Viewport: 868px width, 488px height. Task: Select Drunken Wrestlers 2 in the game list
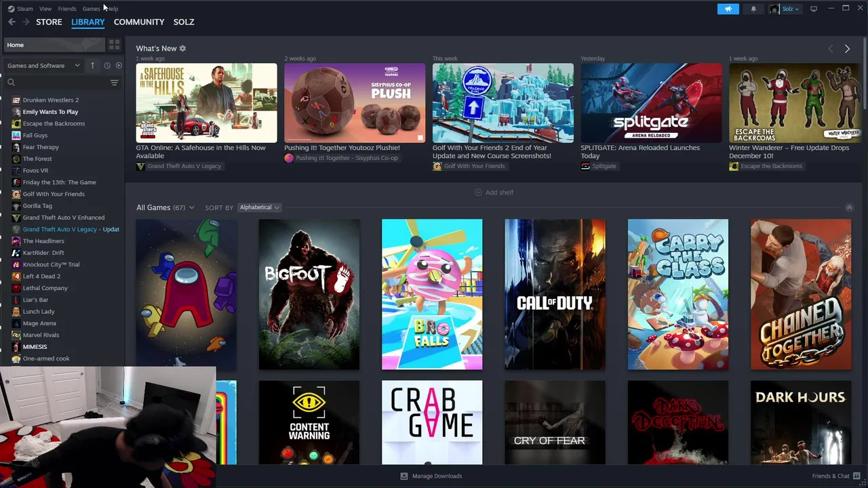coord(51,100)
